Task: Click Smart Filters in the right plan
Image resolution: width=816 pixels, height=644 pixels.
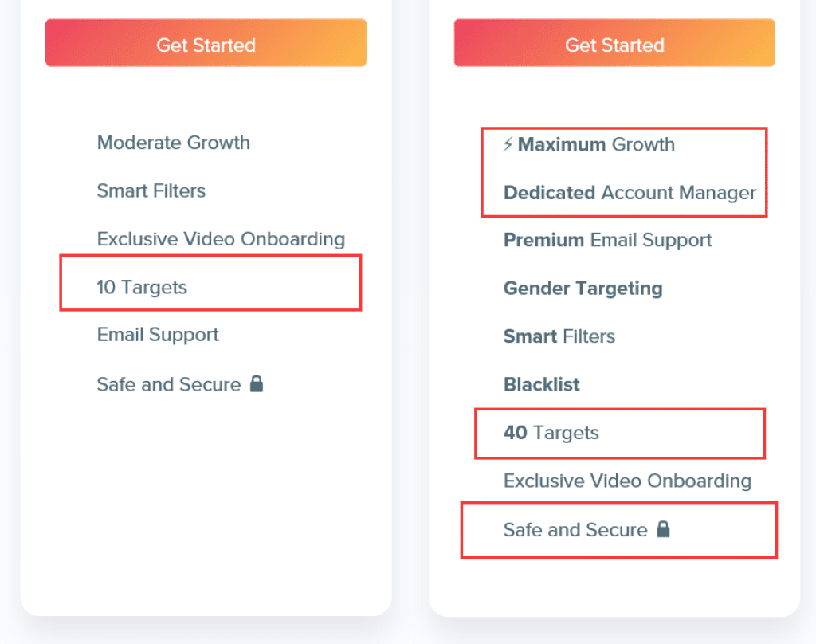Action: click(559, 336)
